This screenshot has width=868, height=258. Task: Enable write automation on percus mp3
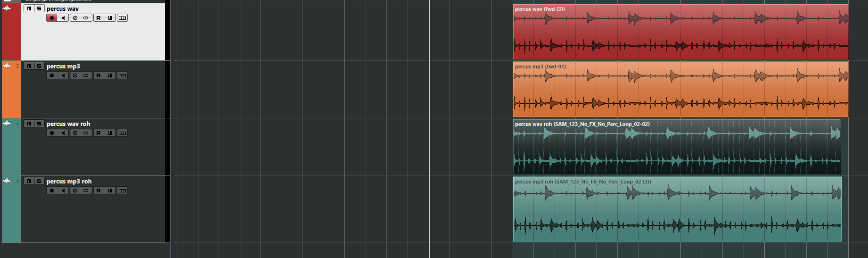click(x=110, y=75)
